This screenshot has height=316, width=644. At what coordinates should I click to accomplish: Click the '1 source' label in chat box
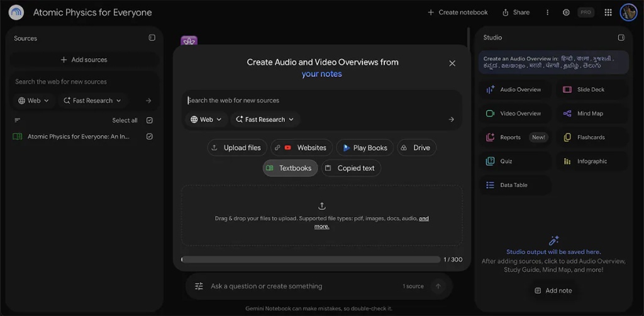(413, 286)
